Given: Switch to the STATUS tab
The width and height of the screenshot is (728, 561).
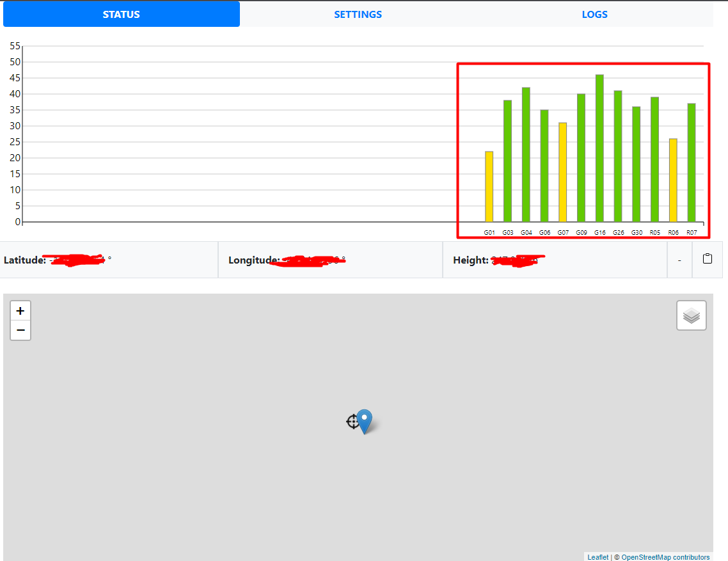Looking at the screenshot, I should pos(121,15).
